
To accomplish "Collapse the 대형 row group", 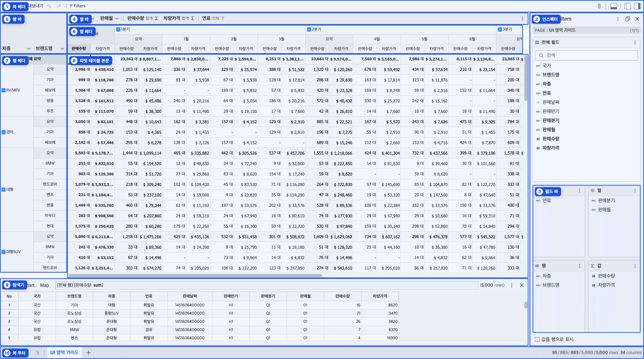I will pos(4,190).
